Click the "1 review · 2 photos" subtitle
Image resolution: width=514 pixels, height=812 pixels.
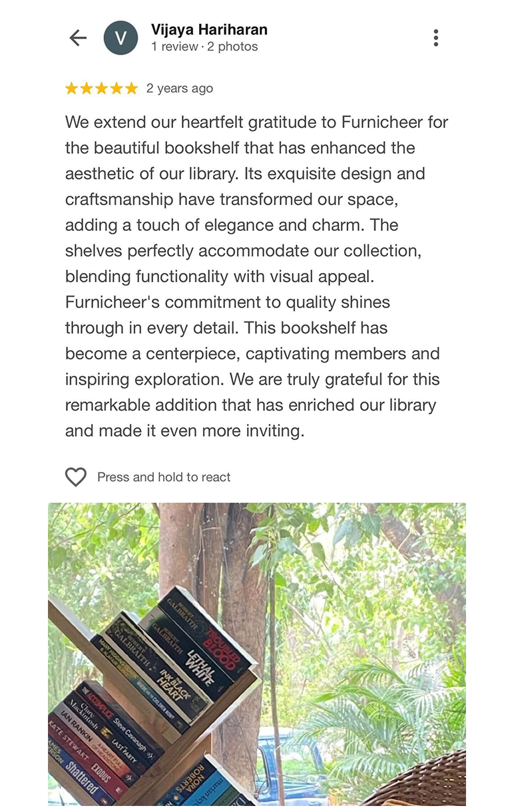pos(204,47)
